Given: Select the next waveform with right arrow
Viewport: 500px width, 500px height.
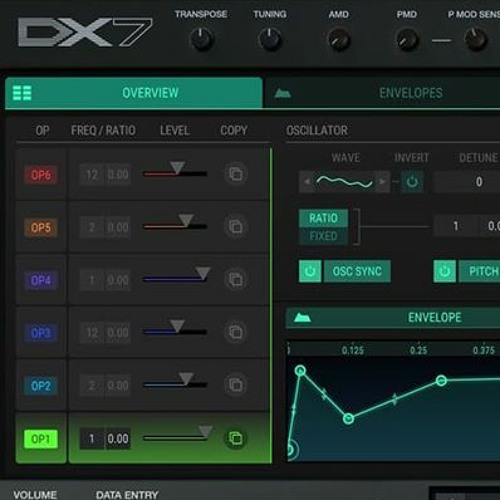Looking at the screenshot, I should tap(382, 182).
